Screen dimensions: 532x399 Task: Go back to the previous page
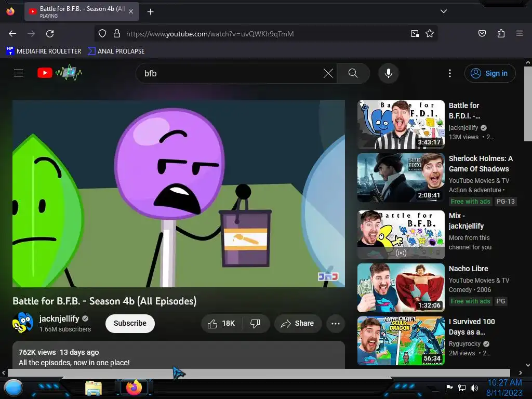12,34
